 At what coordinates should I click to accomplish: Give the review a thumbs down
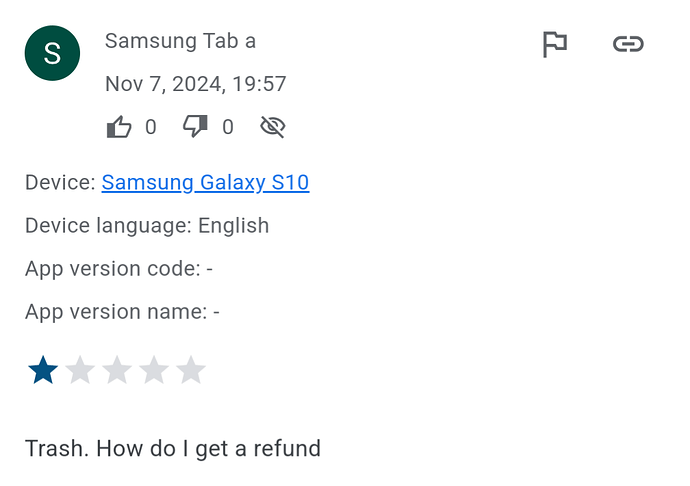[x=195, y=126]
